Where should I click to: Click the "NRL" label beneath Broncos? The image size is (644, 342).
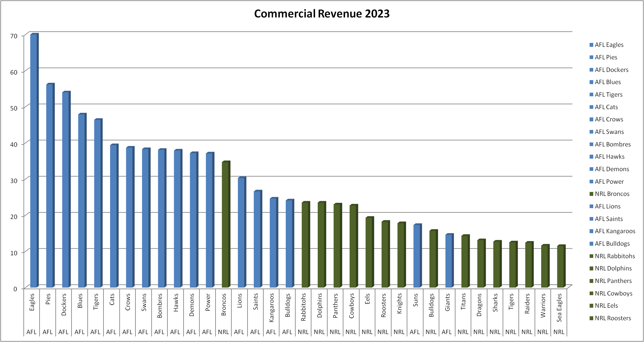pos(223,332)
